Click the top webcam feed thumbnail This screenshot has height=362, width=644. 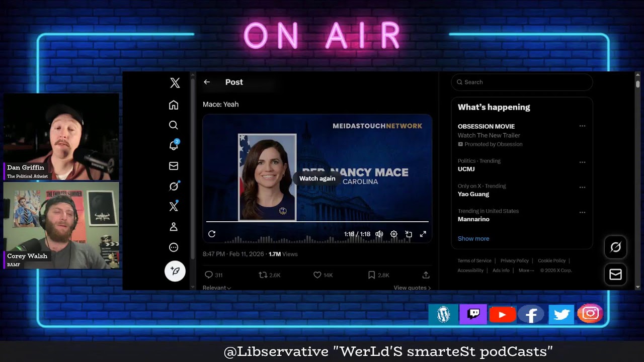(x=61, y=137)
